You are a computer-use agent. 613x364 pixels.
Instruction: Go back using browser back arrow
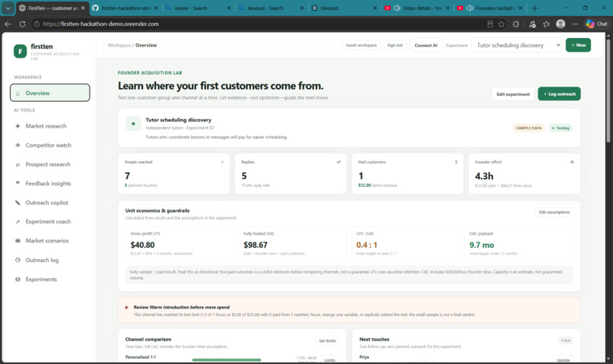[x=8, y=24]
